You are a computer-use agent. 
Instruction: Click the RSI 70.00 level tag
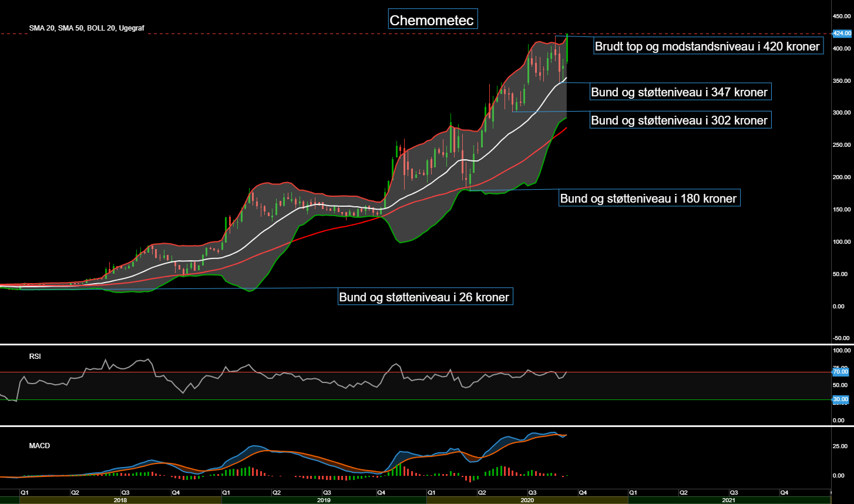click(x=842, y=372)
